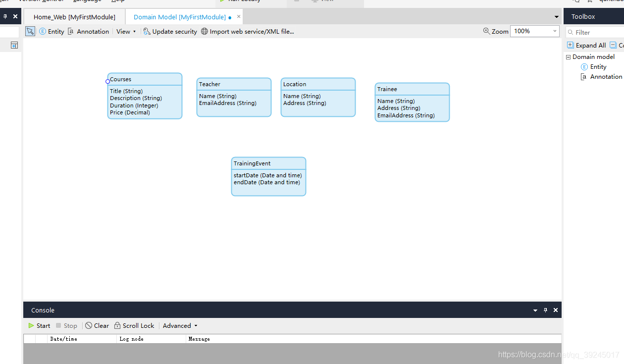Click the Zoom magnifier icon
Viewport: 624px width, 364px height.
tap(486, 31)
